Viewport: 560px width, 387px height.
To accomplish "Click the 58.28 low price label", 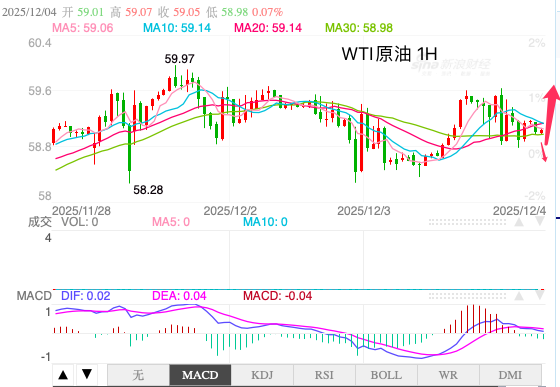I will [148, 190].
